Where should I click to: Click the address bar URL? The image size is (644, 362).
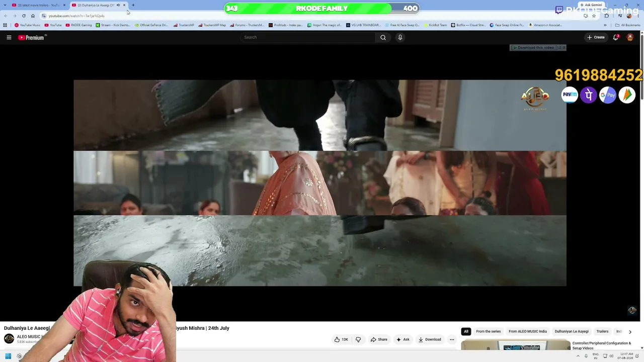pyautogui.click(x=76, y=16)
